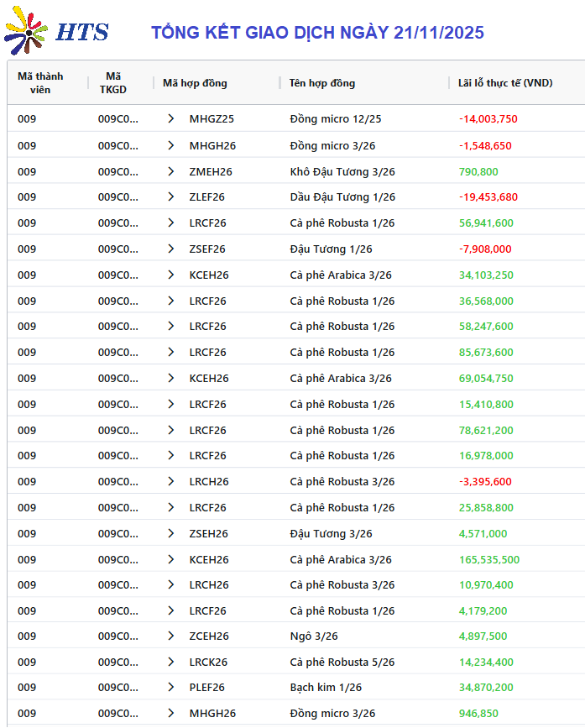Click the HTS logo

coord(57,32)
